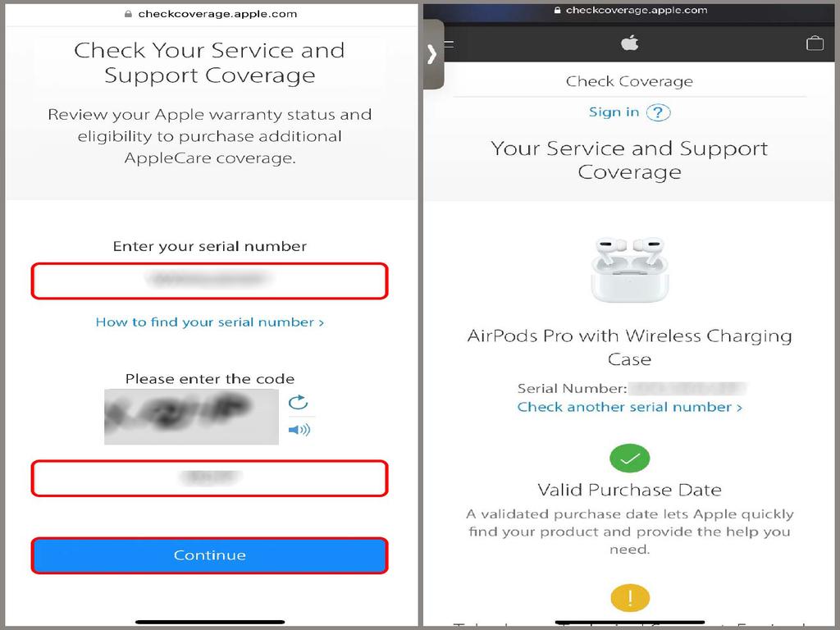
Task: Click the serial number input field
Action: click(209, 281)
